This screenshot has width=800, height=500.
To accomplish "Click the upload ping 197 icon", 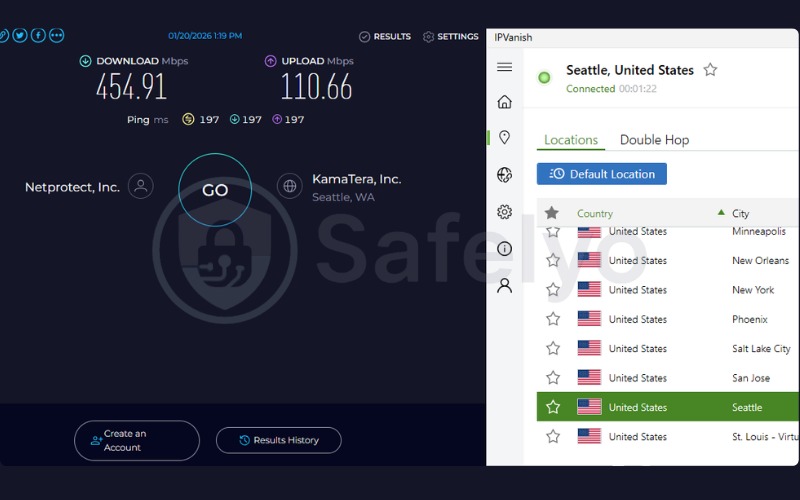I will coord(277,119).
